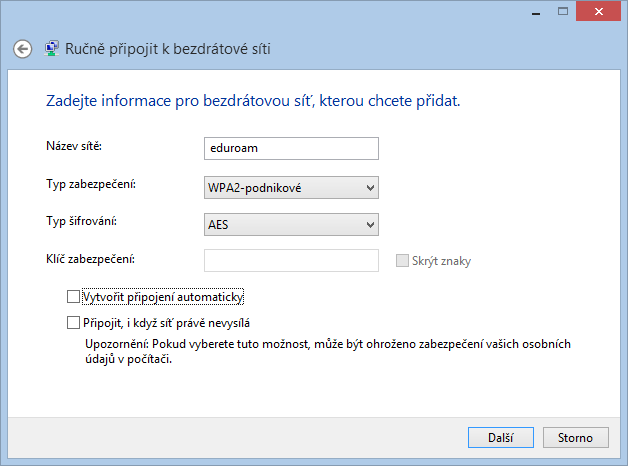Minimize the wizard window
The height and width of the screenshot is (466, 628).
pos(536,12)
